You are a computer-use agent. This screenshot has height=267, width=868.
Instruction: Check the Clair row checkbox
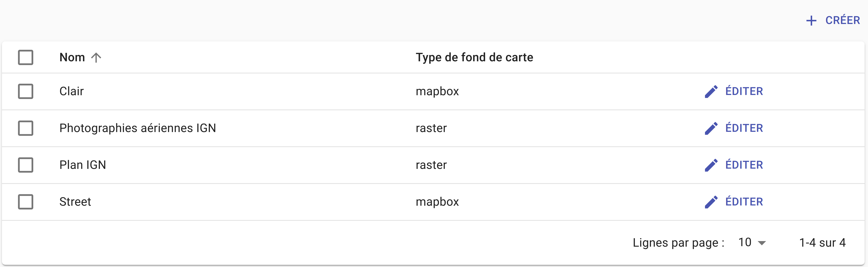(x=26, y=92)
